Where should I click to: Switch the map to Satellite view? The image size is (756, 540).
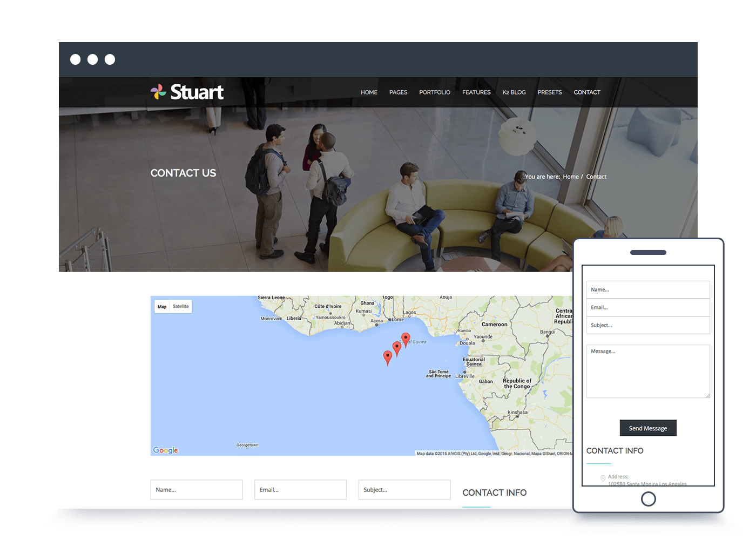[x=181, y=307]
